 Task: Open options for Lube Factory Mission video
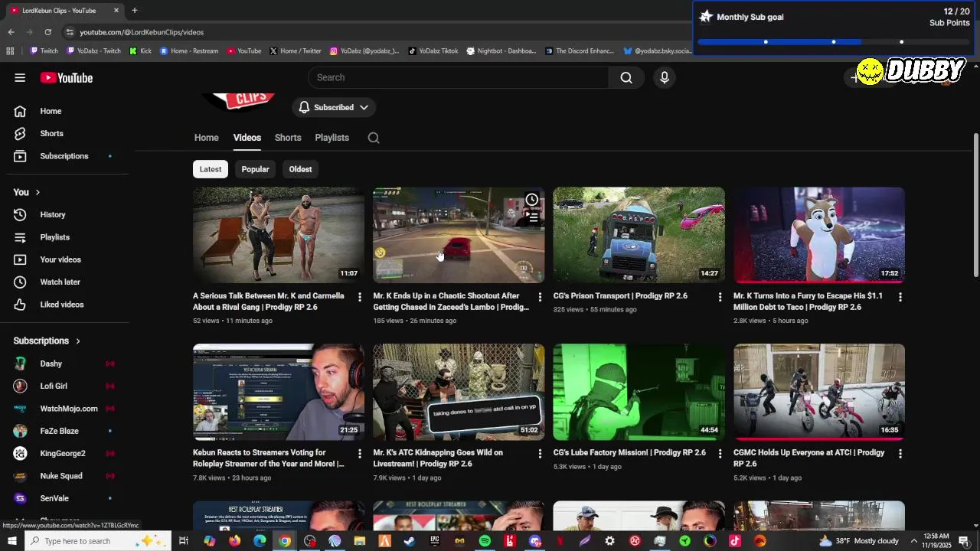(x=720, y=454)
